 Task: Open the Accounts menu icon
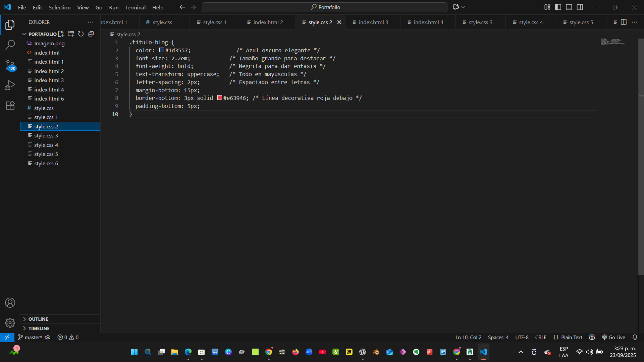point(10,303)
